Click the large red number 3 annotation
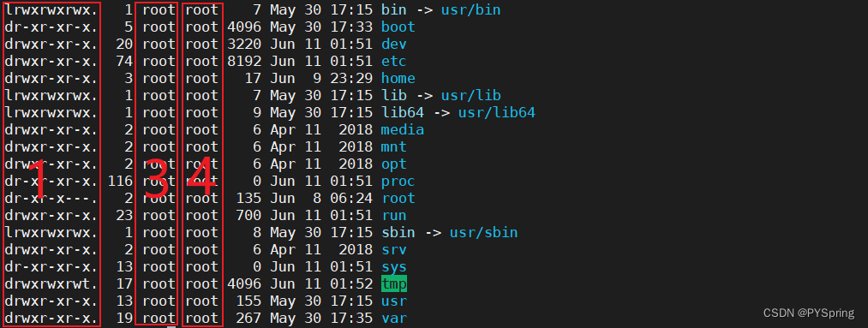This screenshot has height=328, width=868. tap(156, 178)
